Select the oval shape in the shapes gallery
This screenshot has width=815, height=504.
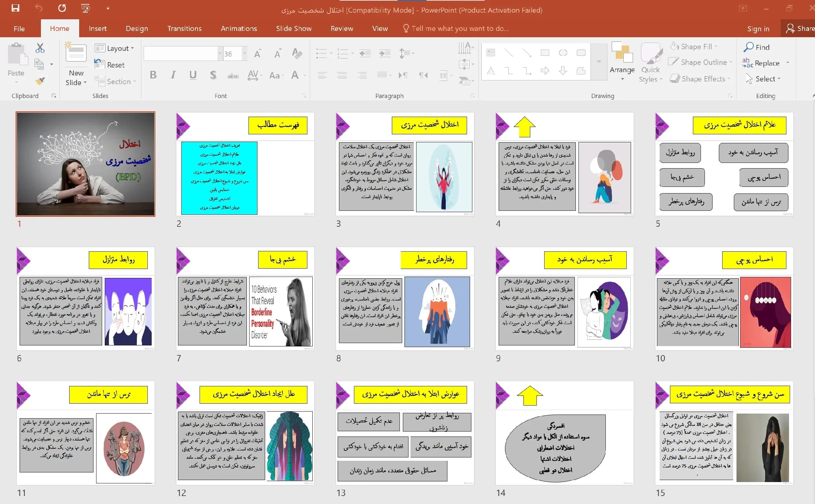click(x=563, y=53)
